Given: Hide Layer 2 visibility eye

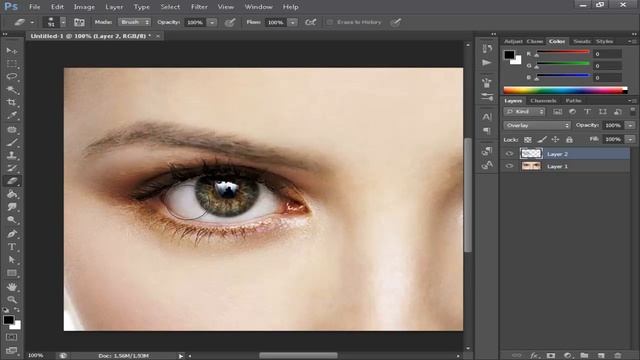Looking at the screenshot, I should [x=509, y=154].
